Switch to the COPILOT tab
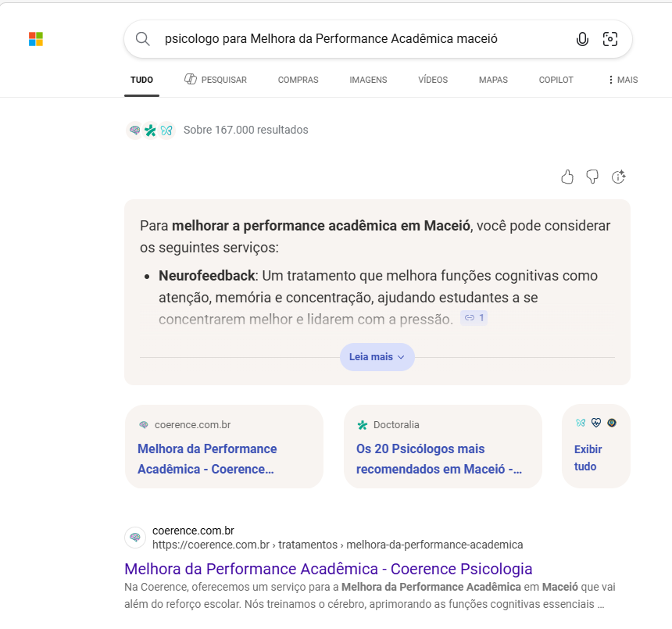 [556, 80]
